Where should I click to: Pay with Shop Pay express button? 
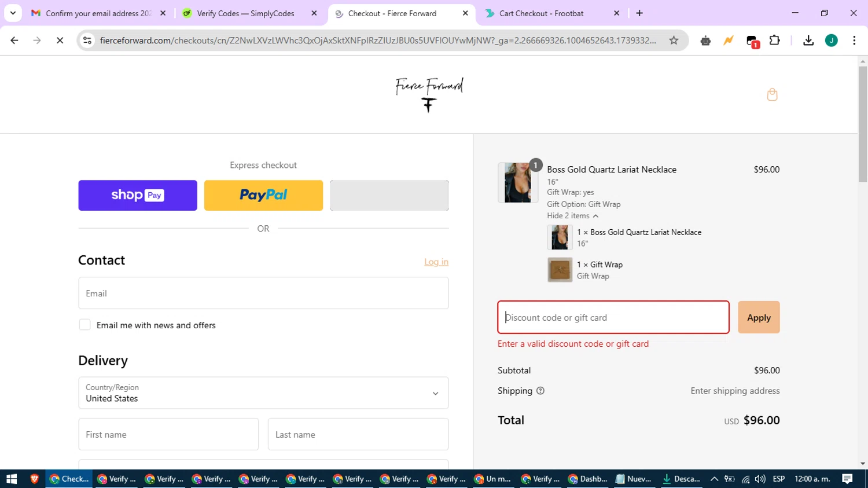point(138,195)
